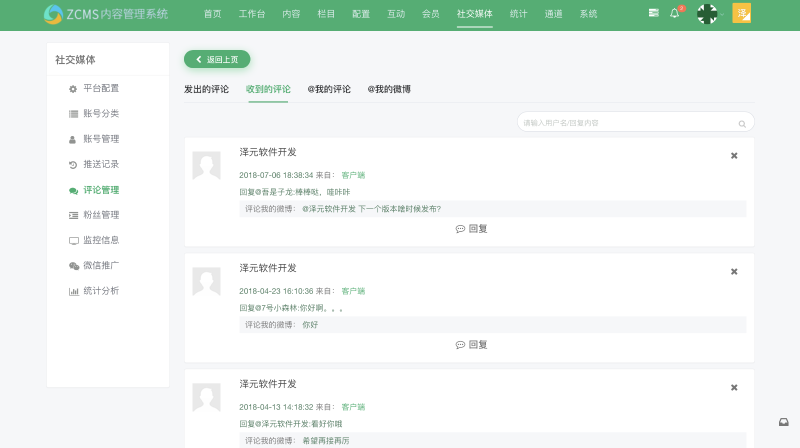Click the search magnifier icon

point(742,123)
